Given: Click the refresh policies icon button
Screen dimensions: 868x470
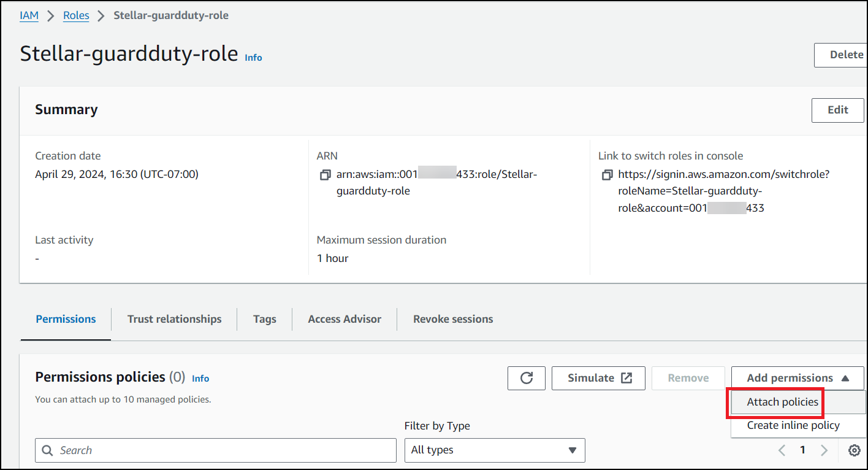Looking at the screenshot, I should 526,378.
